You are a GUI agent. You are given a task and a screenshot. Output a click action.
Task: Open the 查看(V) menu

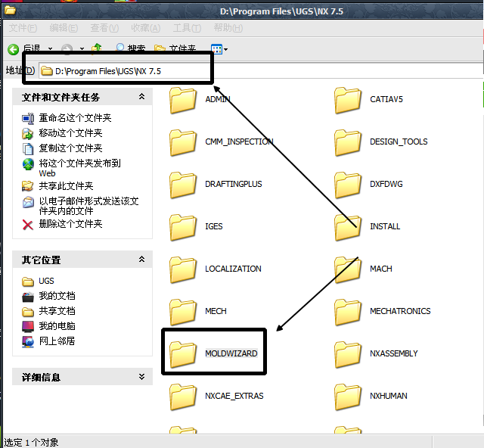[x=104, y=28]
